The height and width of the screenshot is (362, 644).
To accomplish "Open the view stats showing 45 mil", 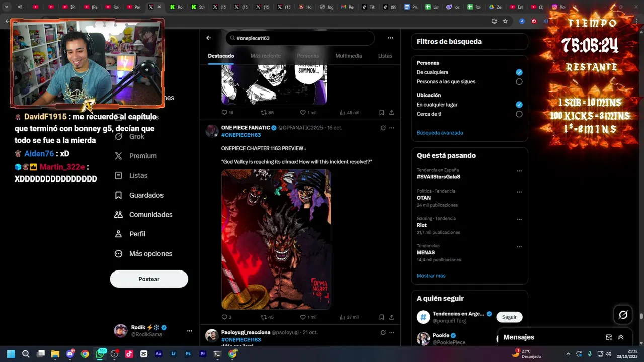I will pyautogui.click(x=342, y=113).
